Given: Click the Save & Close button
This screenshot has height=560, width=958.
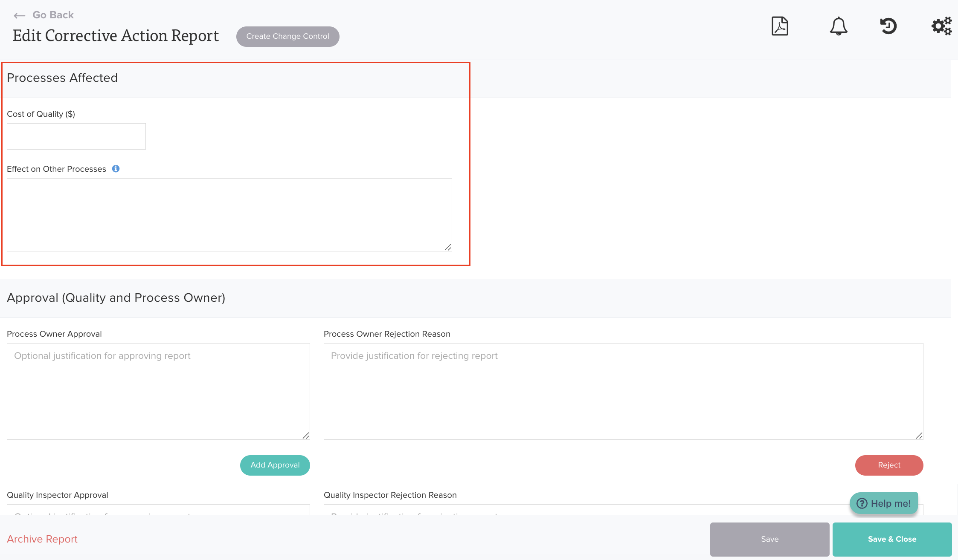Looking at the screenshot, I should coord(892,539).
